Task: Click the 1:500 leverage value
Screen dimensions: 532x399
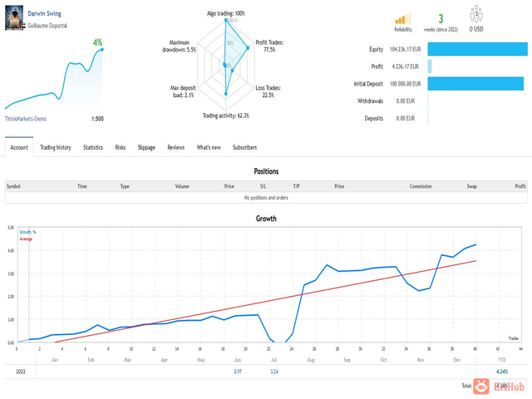Action: [97, 119]
